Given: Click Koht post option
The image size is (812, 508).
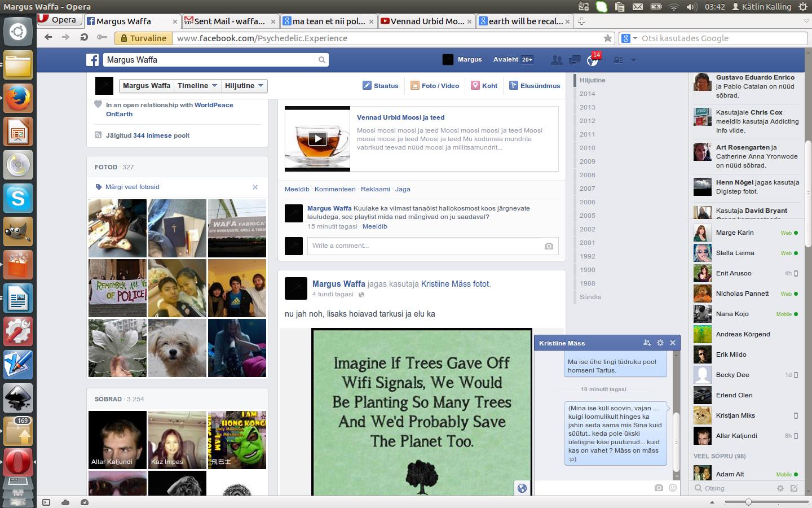Looking at the screenshot, I should (484, 86).
